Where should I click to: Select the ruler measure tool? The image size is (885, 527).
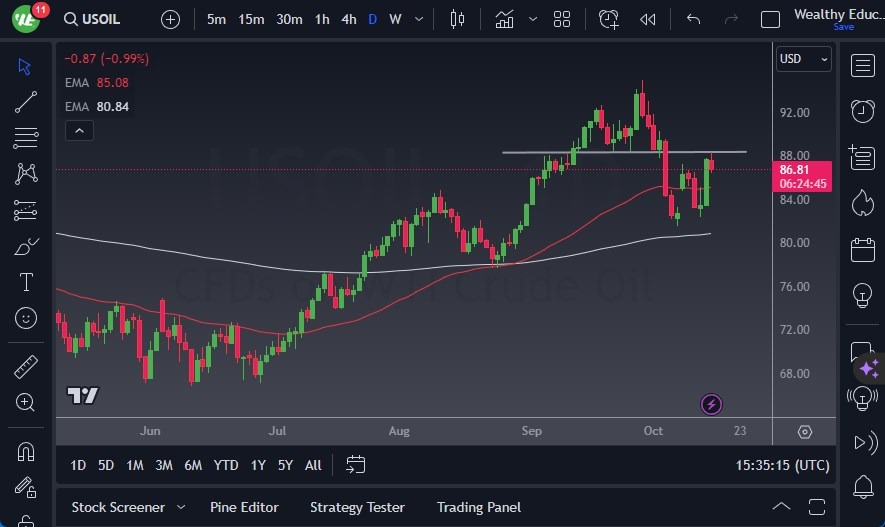(x=26, y=367)
